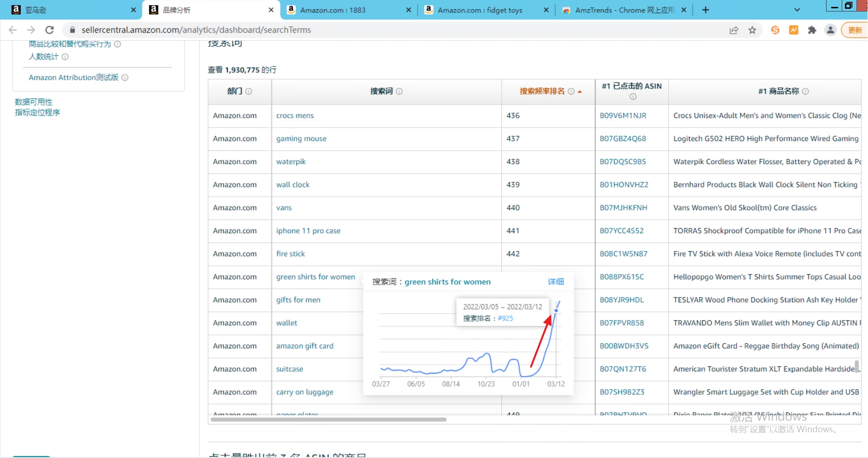
Task: Click info icon next to 部门 header
Action: pyautogui.click(x=249, y=91)
